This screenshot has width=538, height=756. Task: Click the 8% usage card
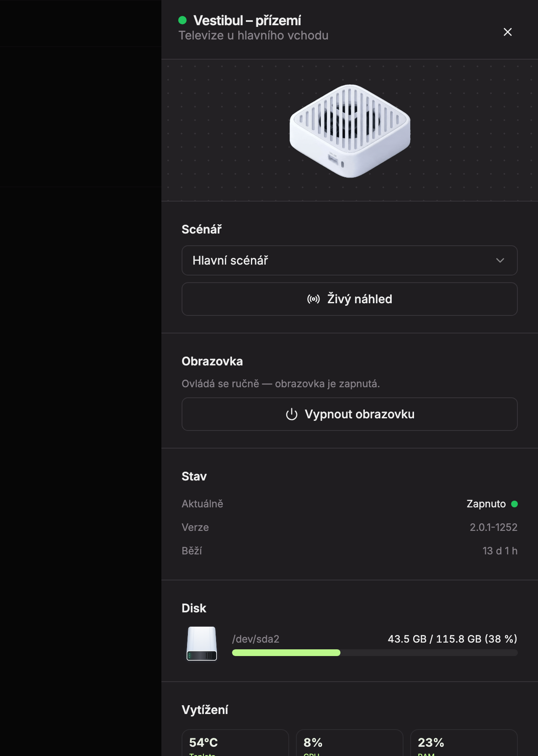tap(350, 743)
